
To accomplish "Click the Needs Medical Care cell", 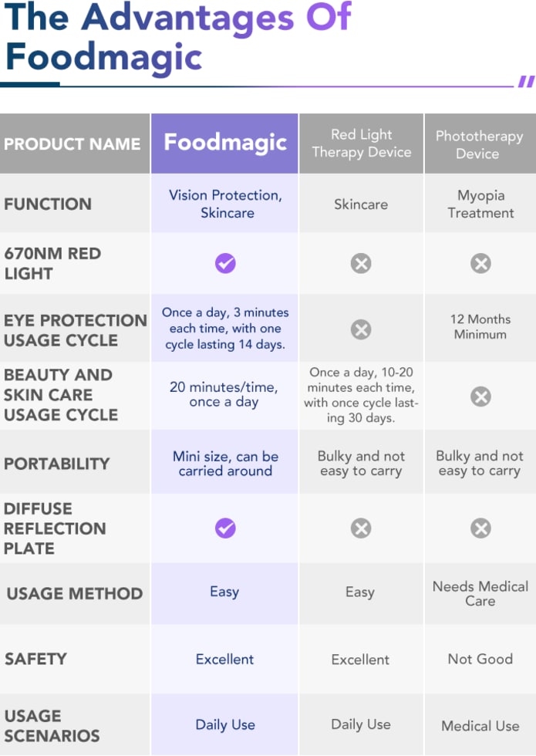I will tap(480, 593).
